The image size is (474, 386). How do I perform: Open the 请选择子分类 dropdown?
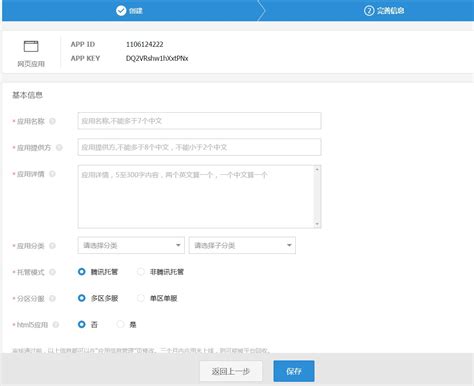[242, 245]
